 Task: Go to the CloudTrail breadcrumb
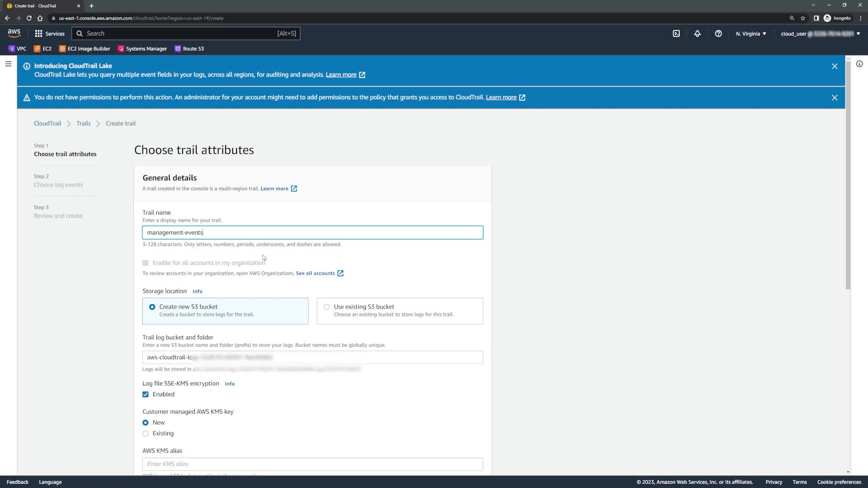[x=47, y=123]
